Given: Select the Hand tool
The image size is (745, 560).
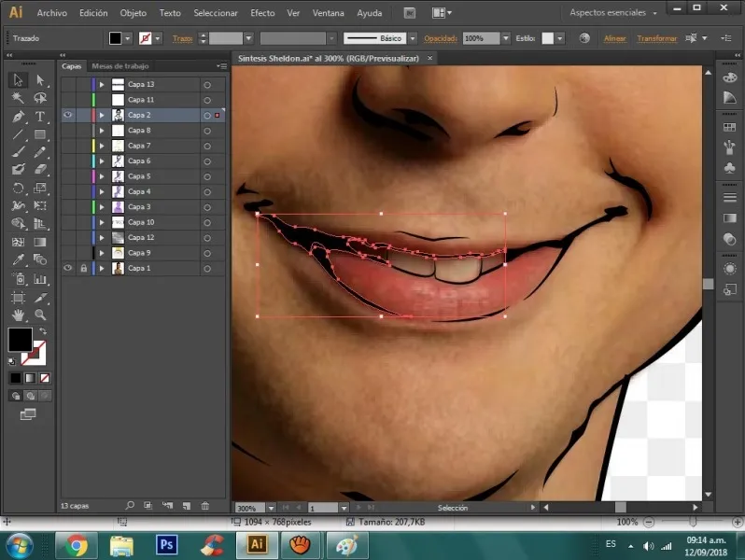Looking at the screenshot, I should 18,315.
